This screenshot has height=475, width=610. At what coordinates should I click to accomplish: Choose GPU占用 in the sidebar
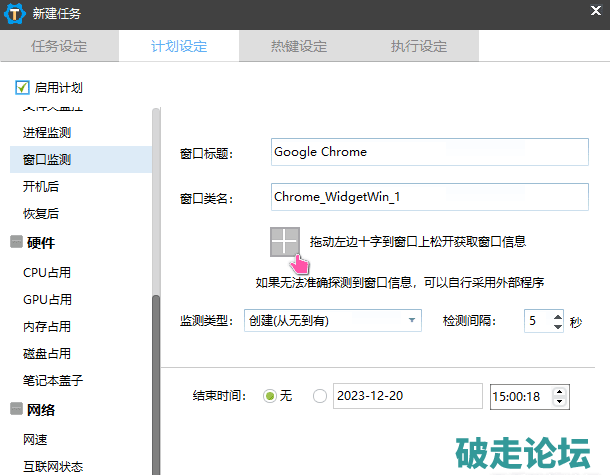(47, 299)
